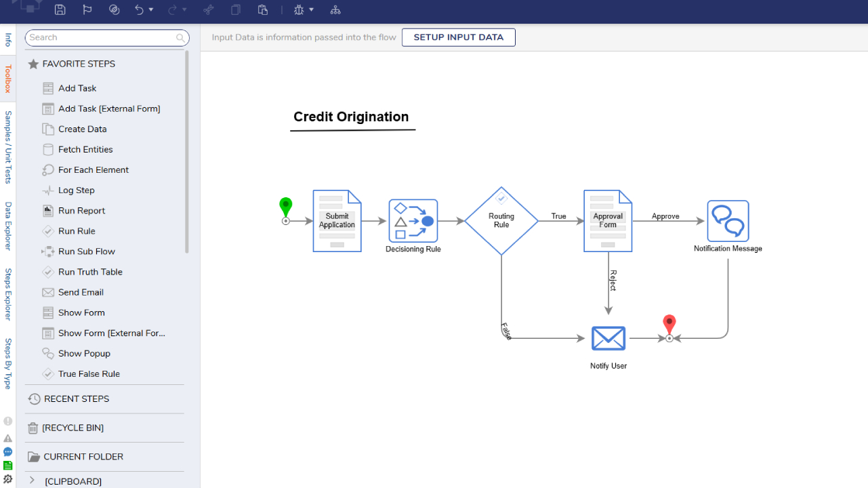This screenshot has width=868, height=488.
Task: Click the warning triangle icon in sidebar
Action: (x=8, y=439)
